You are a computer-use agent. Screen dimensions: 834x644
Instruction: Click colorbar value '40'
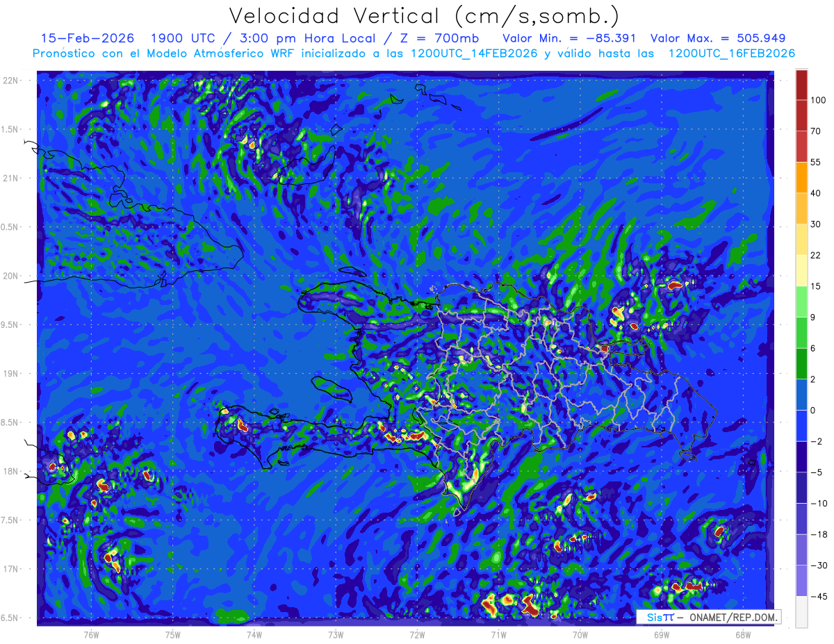pos(815,193)
